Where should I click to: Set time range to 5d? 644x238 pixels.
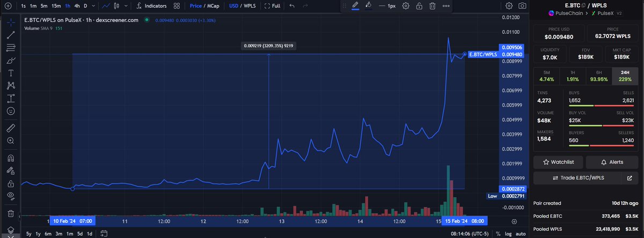click(x=79, y=233)
